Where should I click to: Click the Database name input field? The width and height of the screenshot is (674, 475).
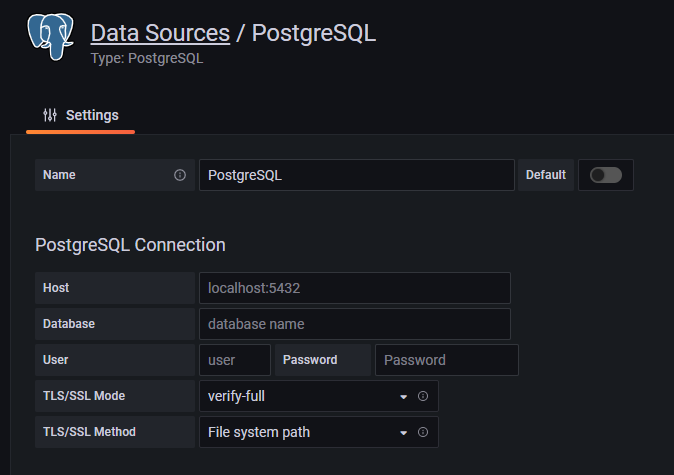tap(355, 324)
